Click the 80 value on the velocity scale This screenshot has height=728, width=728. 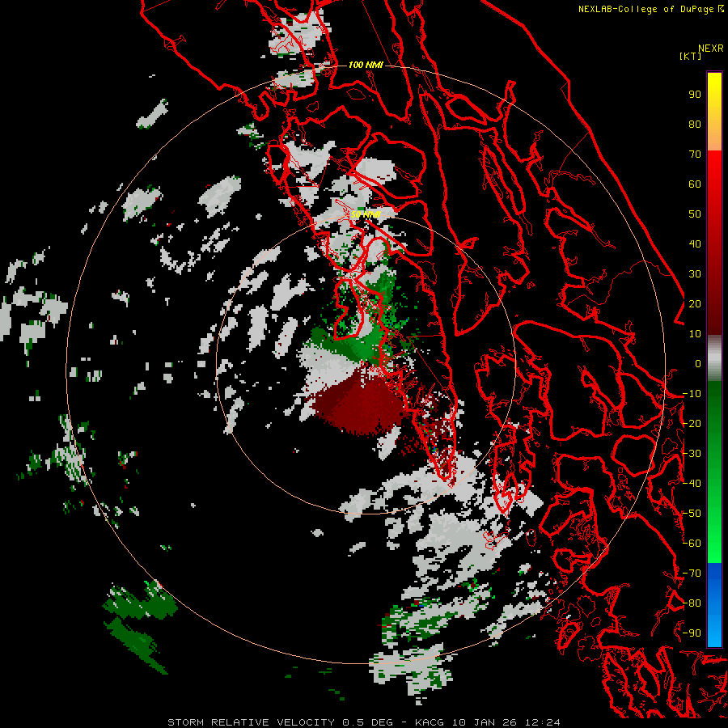[695, 125]
